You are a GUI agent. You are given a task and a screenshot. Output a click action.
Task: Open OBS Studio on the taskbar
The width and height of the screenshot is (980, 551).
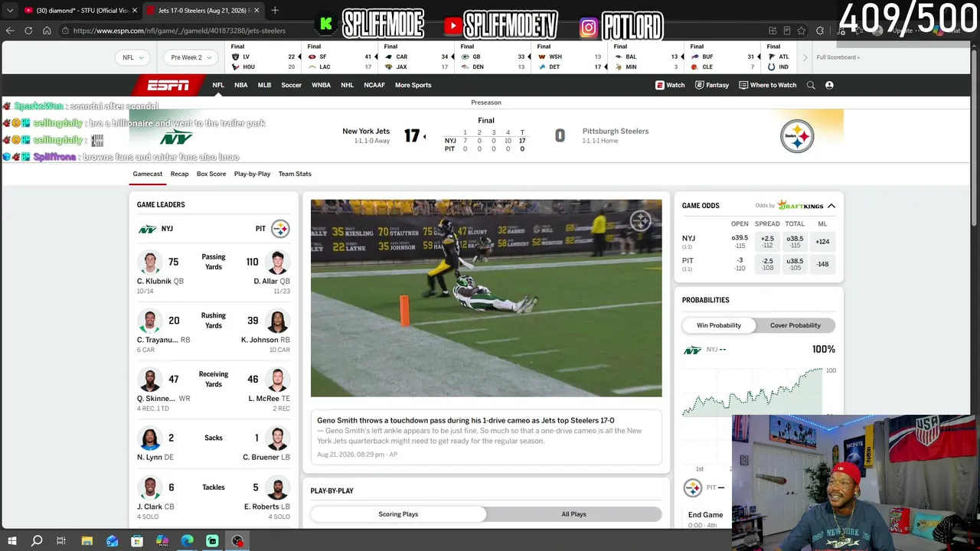tap(238, 541)
